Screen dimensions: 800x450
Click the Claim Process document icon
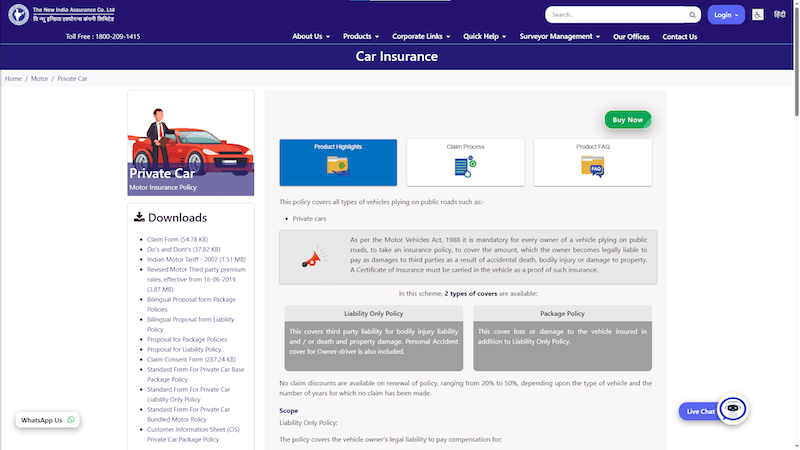coord(465,167)
